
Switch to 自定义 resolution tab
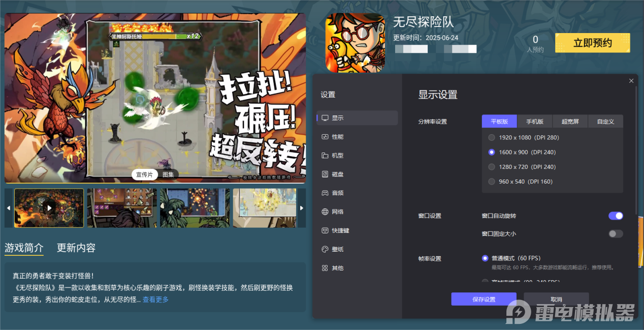click(x=605, y=122)
